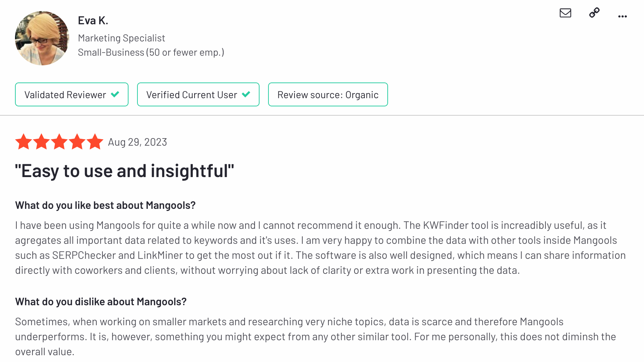Click the Review source: Organic badge
The height and width of the screenshot is (362, 644).
pos(328,95)
